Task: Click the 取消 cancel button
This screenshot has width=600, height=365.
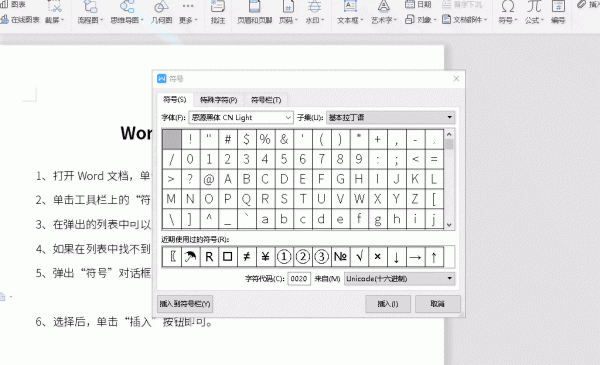Action: (x=437, y=304)
